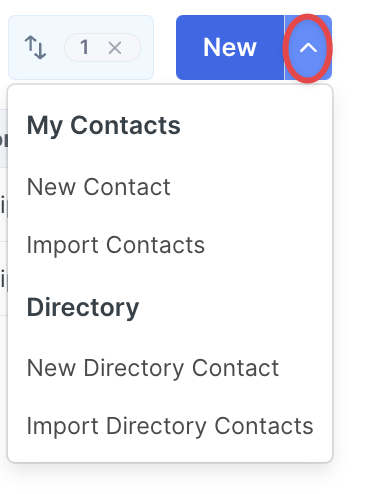Collapse the New menu using the chevron
Viewport: 369px width, 494px height.
pos(308,48)
